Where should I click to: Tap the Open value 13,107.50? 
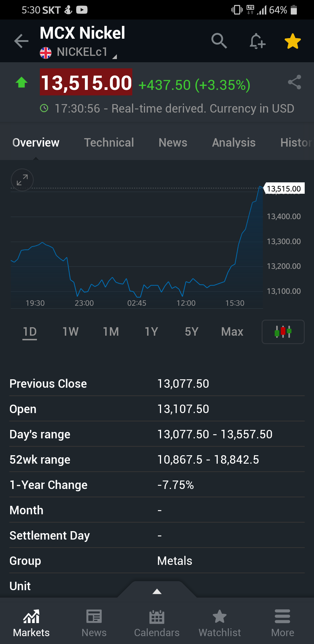[x=183, y=409]
